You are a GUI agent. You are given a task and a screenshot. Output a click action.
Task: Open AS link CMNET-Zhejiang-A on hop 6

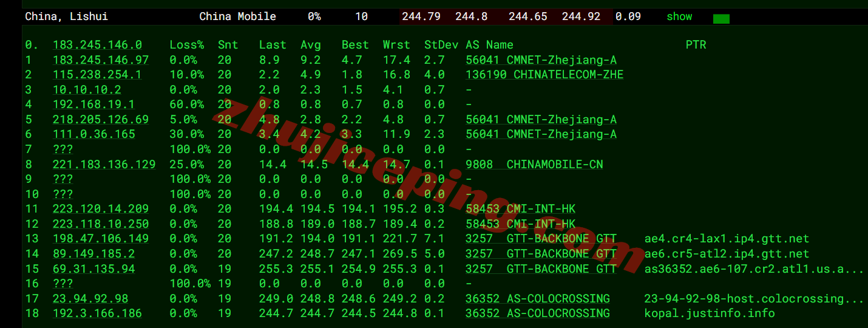(x=541, y=134)
